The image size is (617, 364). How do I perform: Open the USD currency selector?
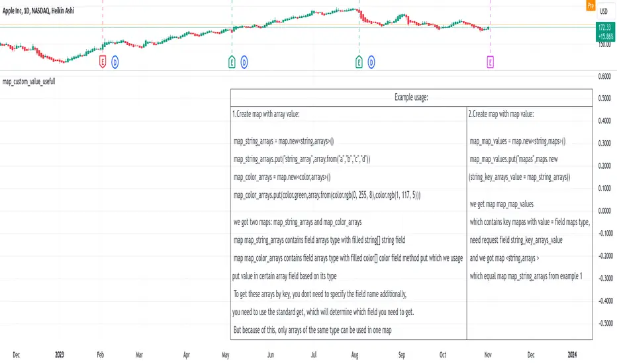click(604, 12)
